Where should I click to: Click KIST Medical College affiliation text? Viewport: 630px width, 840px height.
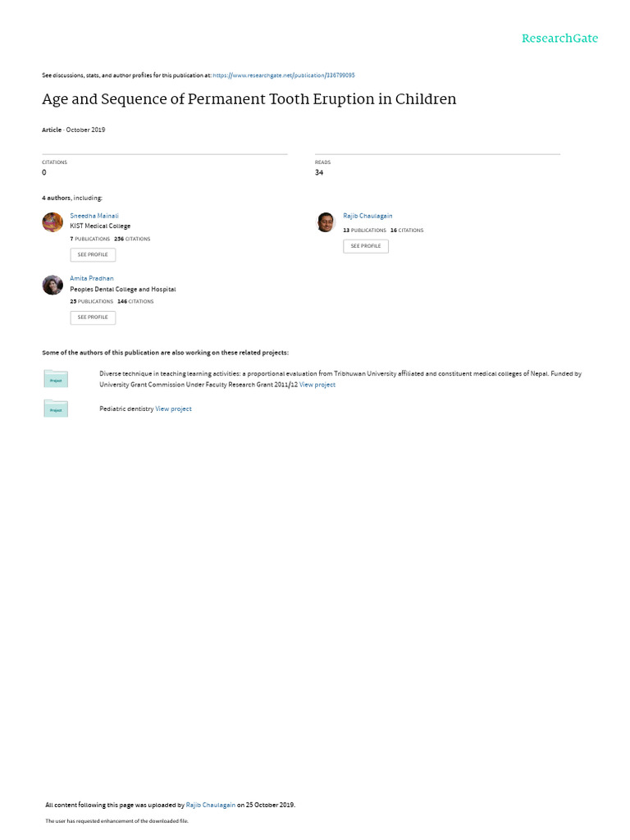pyautogui.click(x=100, y=226)
